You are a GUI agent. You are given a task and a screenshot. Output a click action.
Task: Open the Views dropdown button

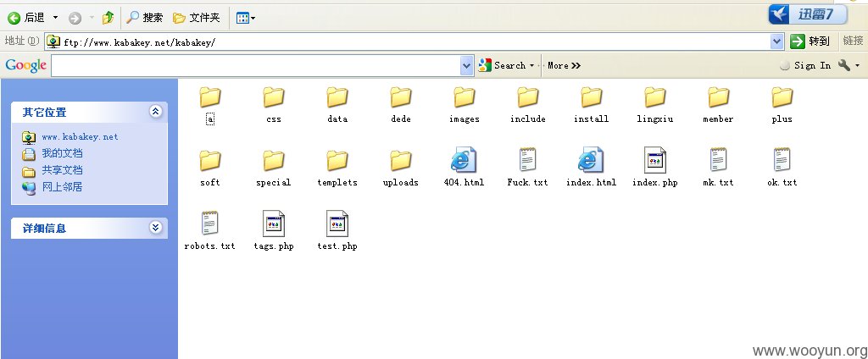246,19
